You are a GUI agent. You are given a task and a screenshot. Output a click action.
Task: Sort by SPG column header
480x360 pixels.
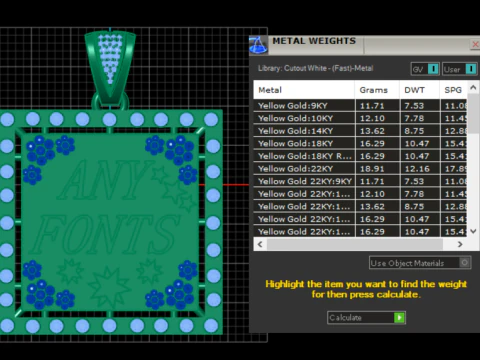453,90
